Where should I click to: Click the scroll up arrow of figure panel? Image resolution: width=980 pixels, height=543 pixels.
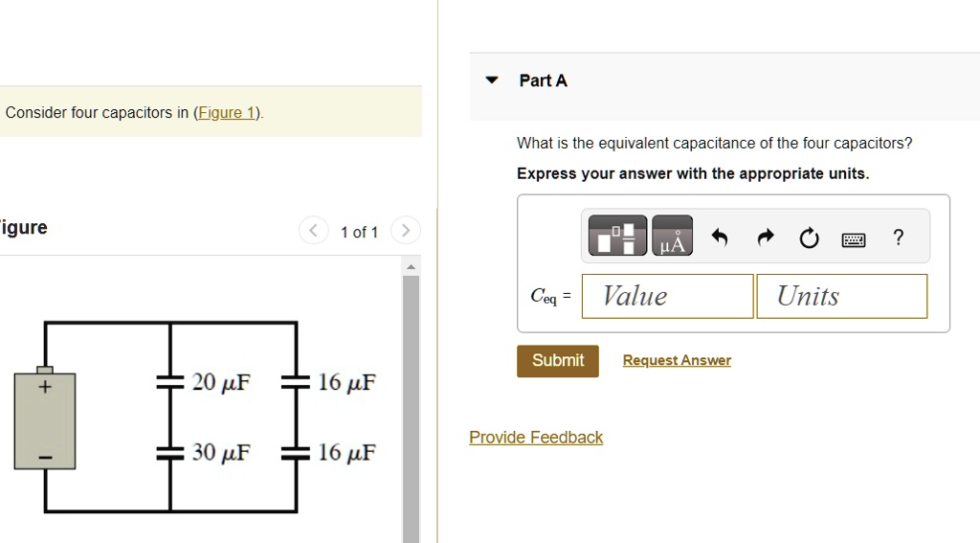coord(411,267)
